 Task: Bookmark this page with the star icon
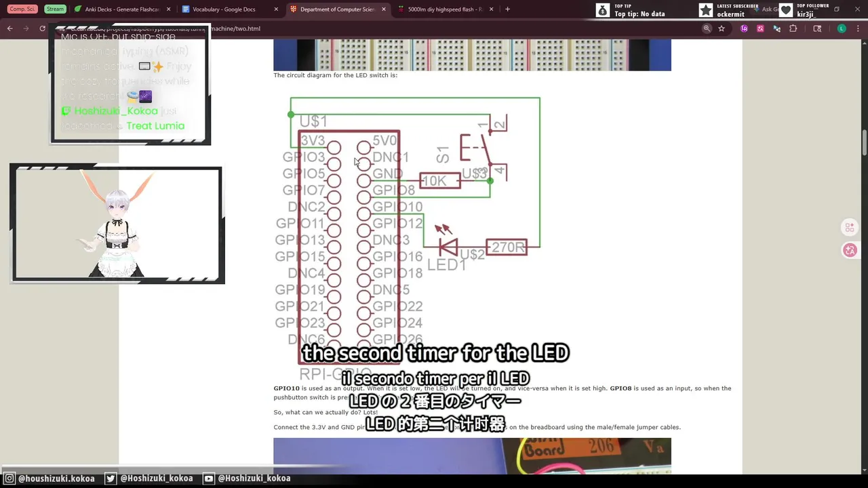click(x=722, y=28)
